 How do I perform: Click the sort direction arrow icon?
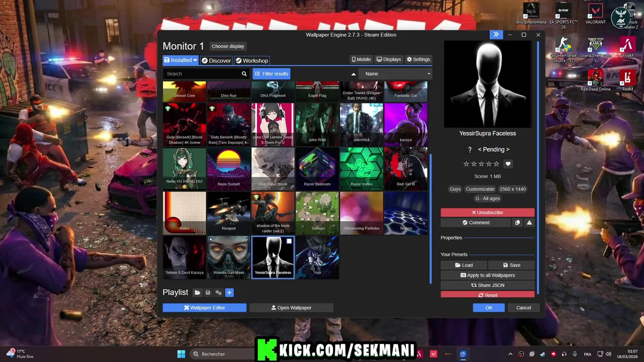(x=353, y=74)
